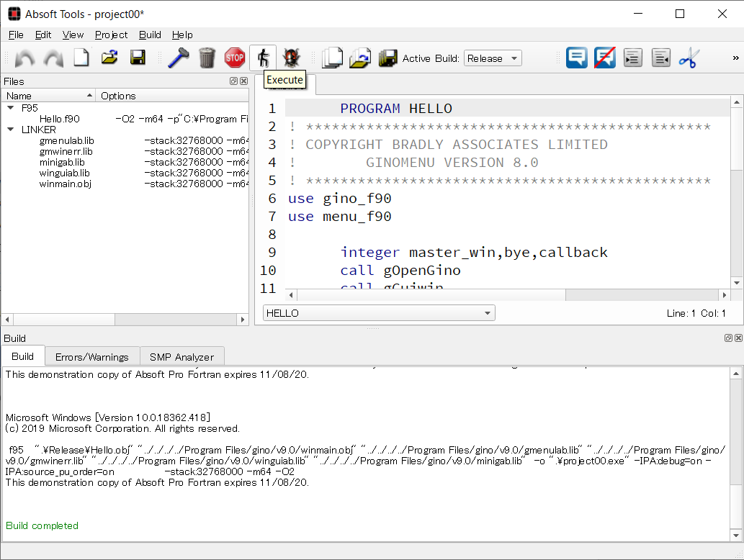Open the Help menu
The image size is (744, 560).
182,35
